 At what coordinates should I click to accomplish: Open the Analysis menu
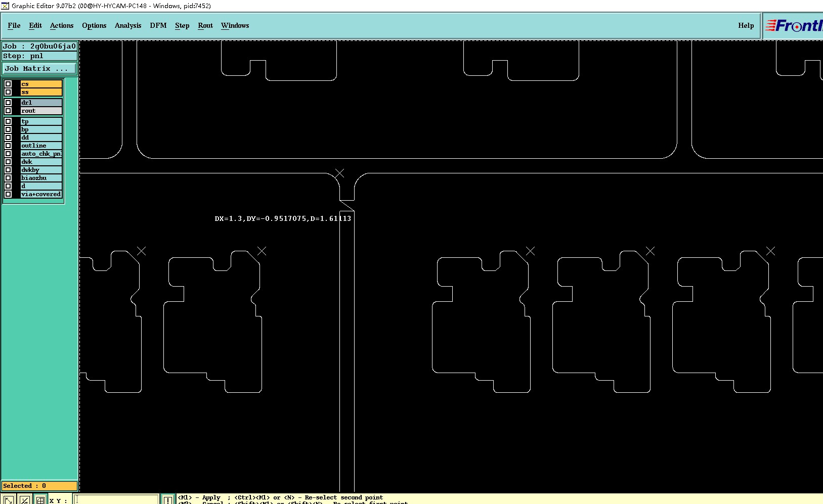(x=128, y=25)
